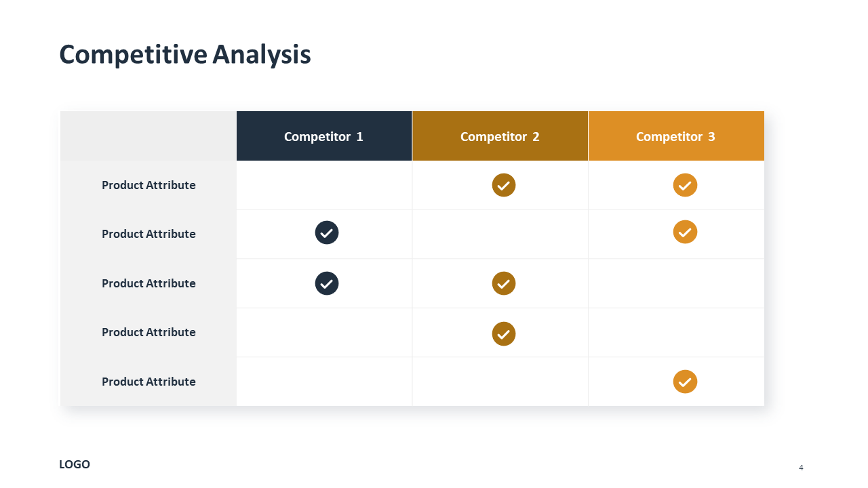This screenshot has width=868, height=488.
Task: Select the orange Competitor 3 header cell
Action: pos(676,136)
